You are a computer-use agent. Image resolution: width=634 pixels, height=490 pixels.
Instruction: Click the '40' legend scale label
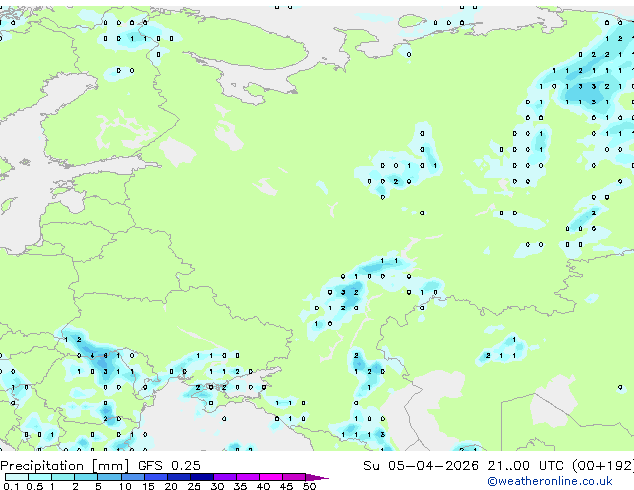point(263,486)
